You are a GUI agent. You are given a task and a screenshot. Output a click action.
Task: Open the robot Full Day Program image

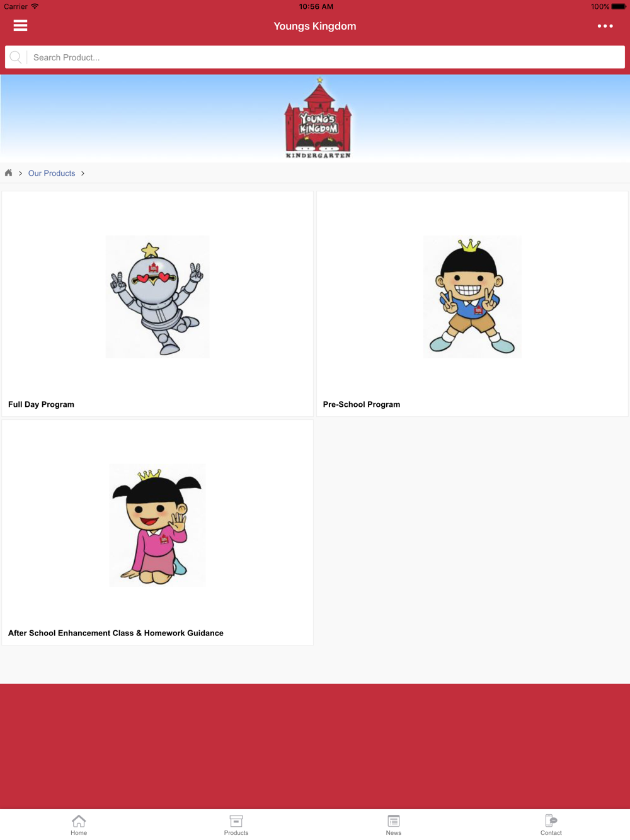[x=157, y=297]
